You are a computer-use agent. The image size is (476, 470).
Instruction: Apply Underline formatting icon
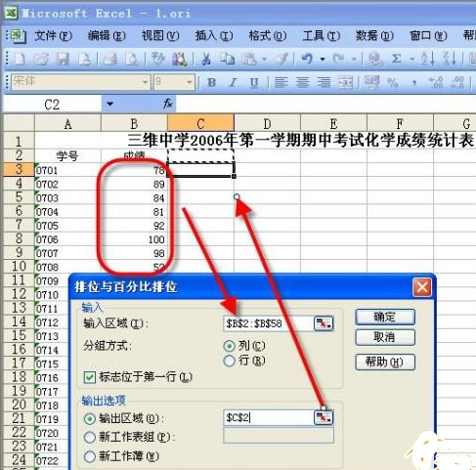(254, 83)
